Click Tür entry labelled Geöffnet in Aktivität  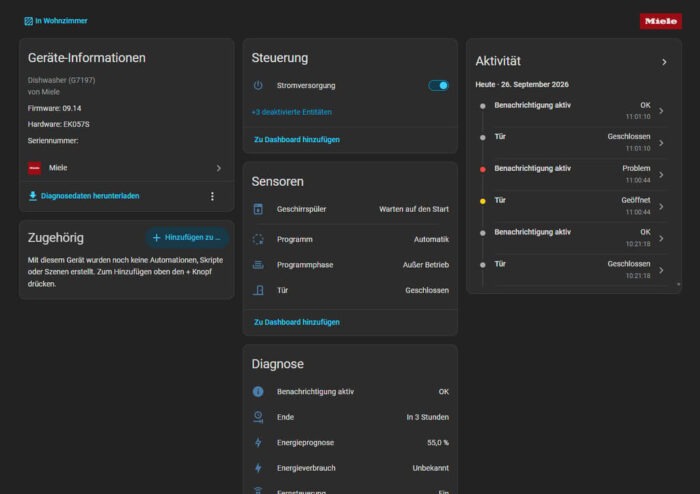572,206
